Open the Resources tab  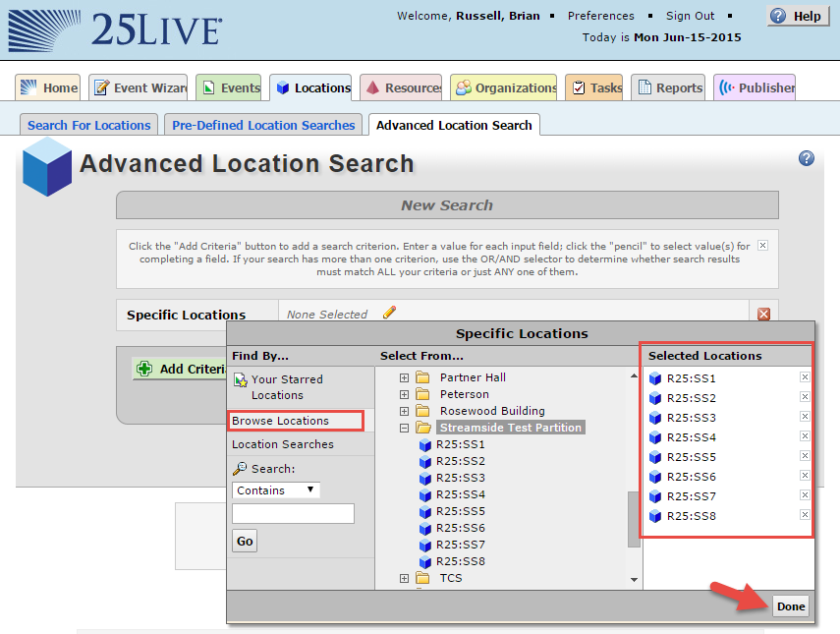pyautogui.click(x=401, y=87)
